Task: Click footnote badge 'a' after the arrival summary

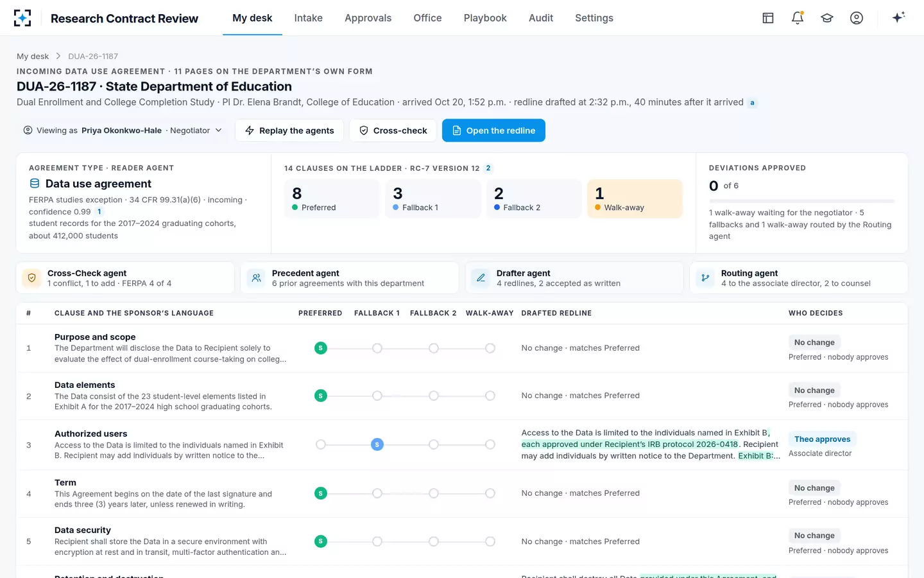Action: pos(752,103)
